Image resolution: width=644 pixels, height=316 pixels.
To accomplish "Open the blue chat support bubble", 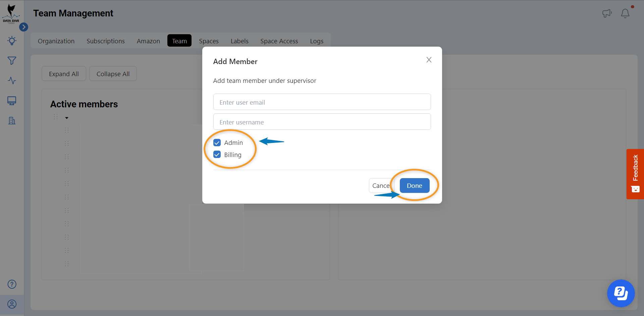I will pyautogui.click(x=621, y=293).
